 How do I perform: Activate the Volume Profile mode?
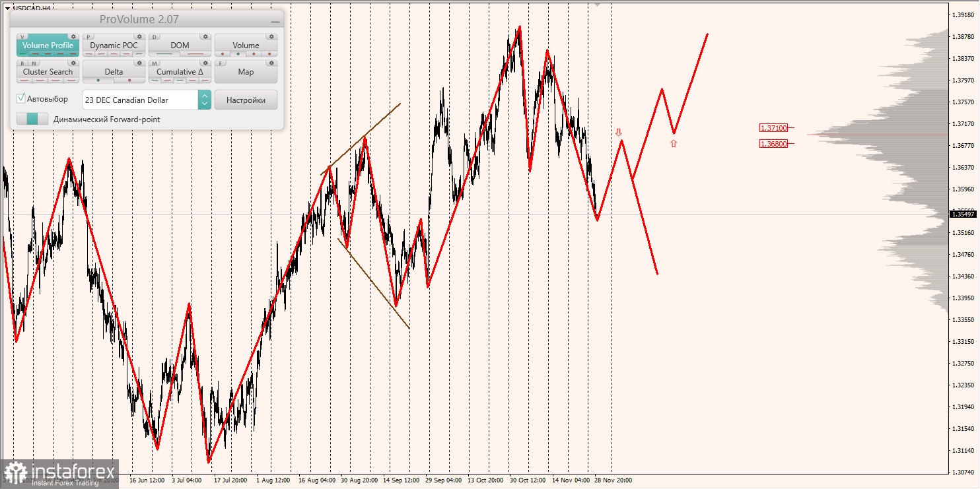click(48, 45)
